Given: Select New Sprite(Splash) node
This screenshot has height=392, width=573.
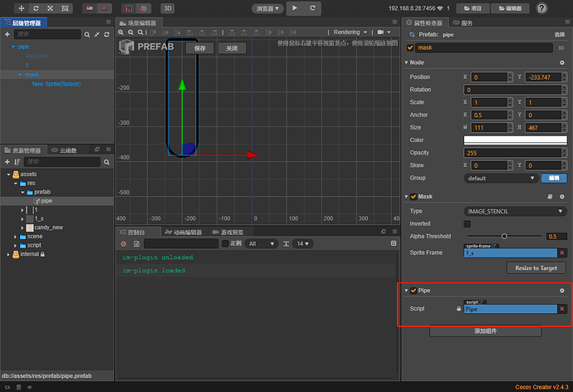Looking at the screenshot, I should point(56,84).
